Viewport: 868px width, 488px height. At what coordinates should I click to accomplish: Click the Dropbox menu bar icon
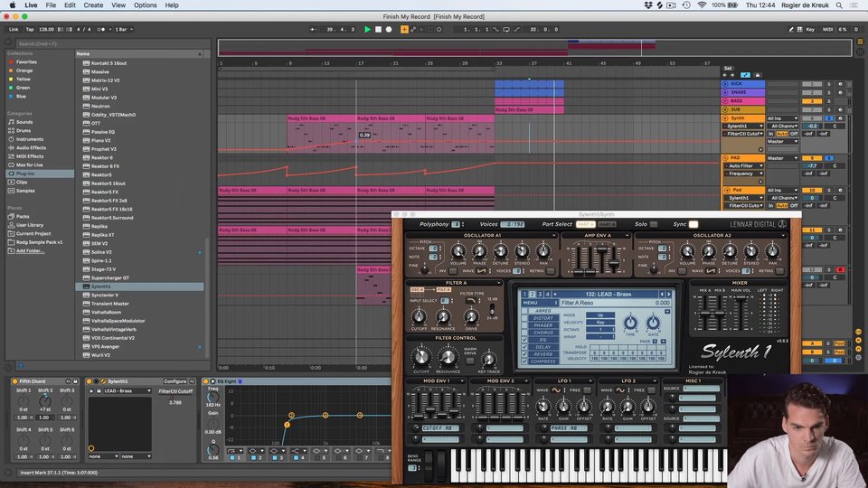(x=647, y=5)
